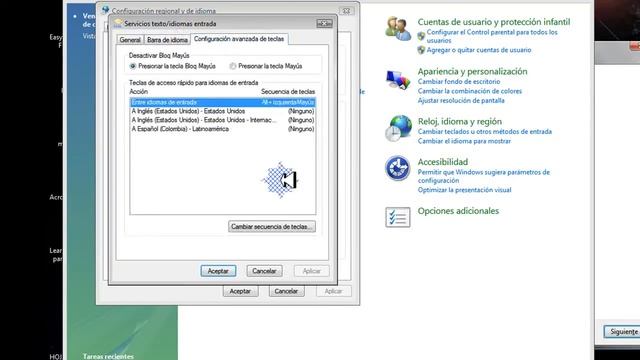Select the Estados Unidos - Internacional row
Viewport: 640px width, 360px height.
[222, 120]
